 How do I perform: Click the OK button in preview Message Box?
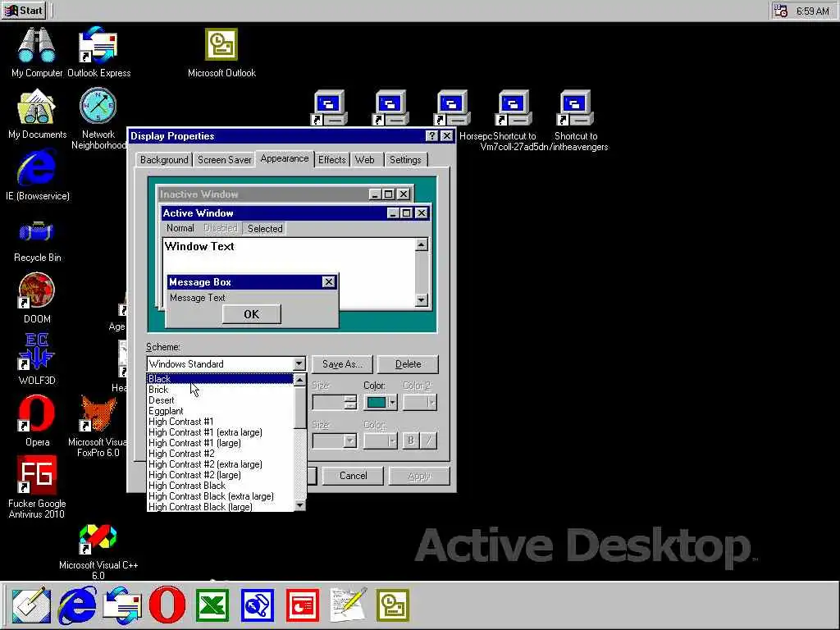(251, 314)
